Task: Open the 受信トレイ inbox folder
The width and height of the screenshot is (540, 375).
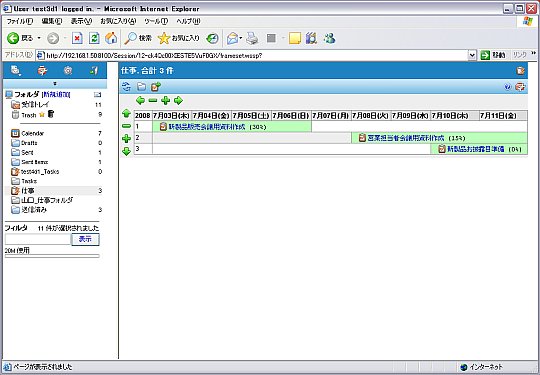Action: pos(35,105)
